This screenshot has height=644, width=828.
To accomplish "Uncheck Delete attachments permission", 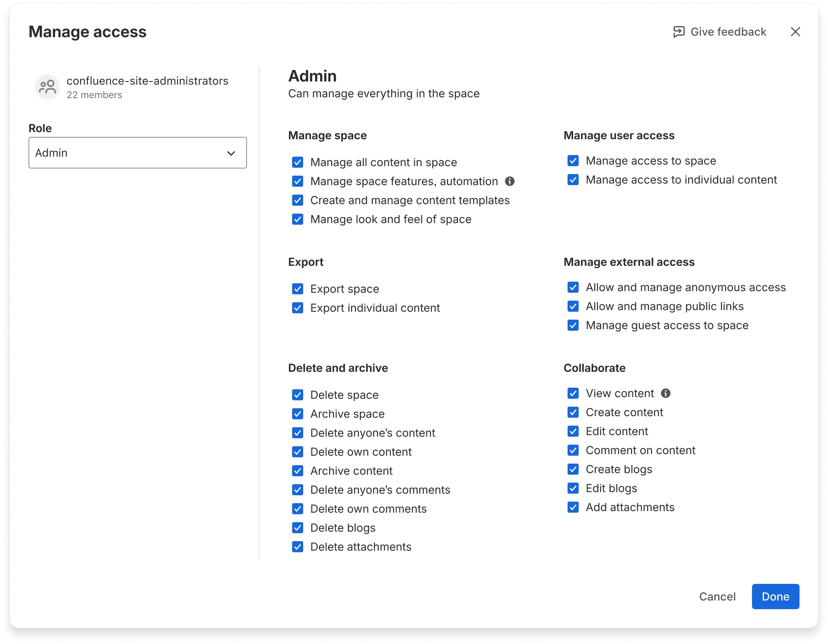I will click(298, 547).
